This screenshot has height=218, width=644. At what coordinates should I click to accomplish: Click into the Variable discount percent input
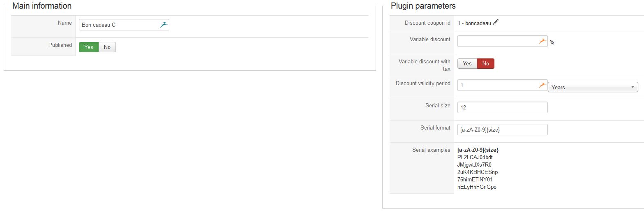(497, 42)
